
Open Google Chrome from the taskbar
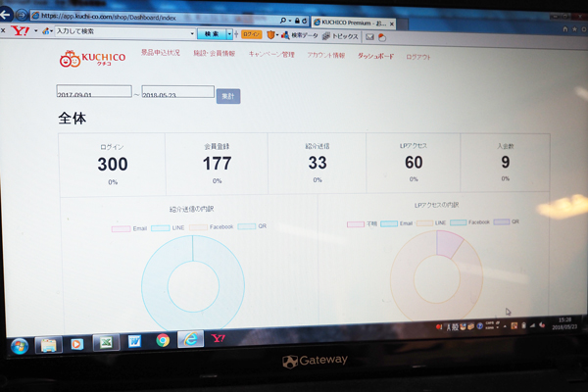click(x=163, y=340)
